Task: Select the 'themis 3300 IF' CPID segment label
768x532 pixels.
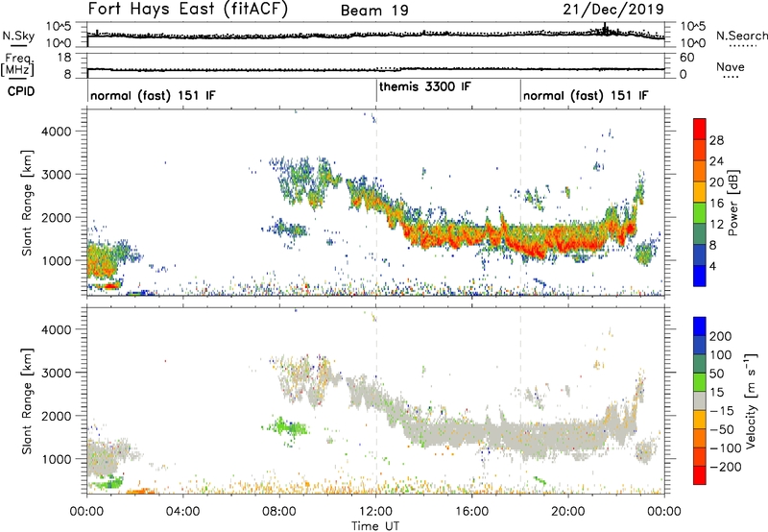Action: [424, 86]
